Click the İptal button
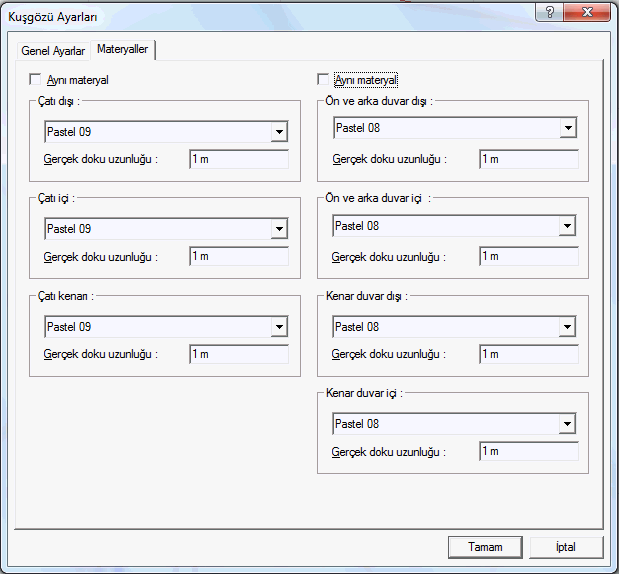Image resolution: width=619 pixels, height=574 pixels. (566, 547)
